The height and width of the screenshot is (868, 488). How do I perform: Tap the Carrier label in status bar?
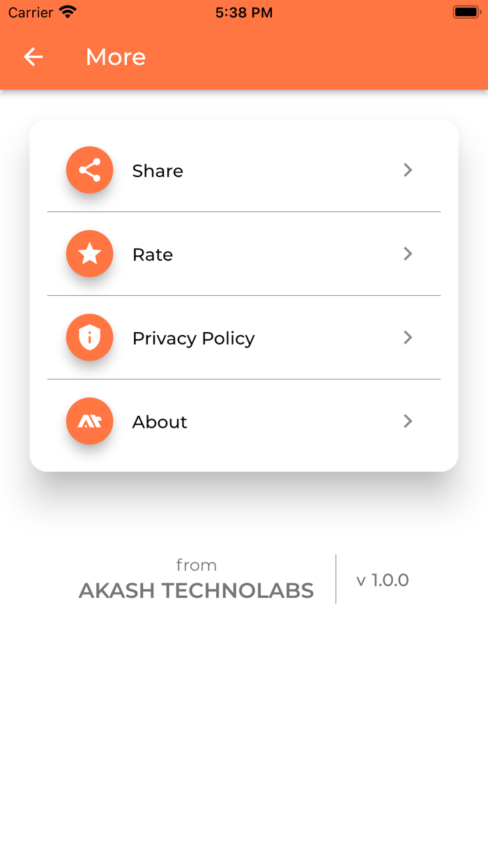[31, 13]
